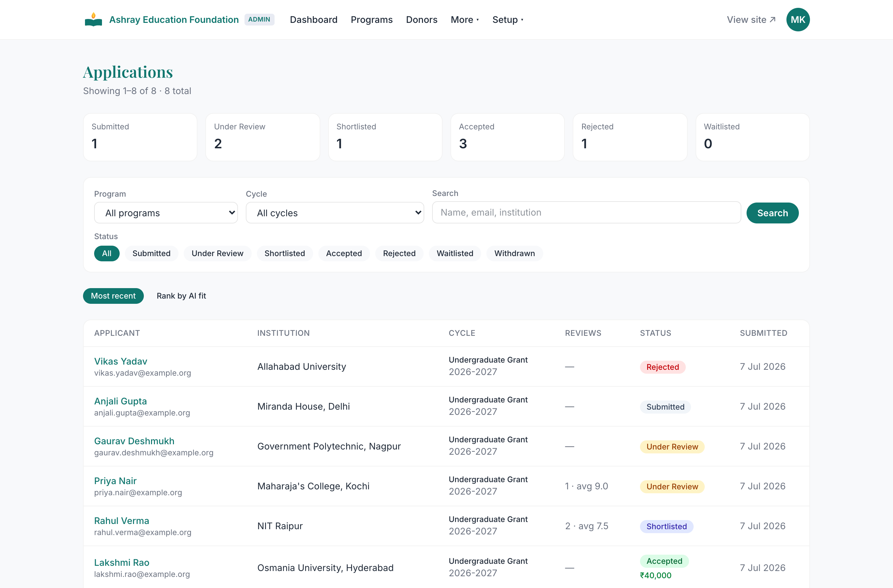Open Anjali Gupta's application

click(x=120, y=401)
